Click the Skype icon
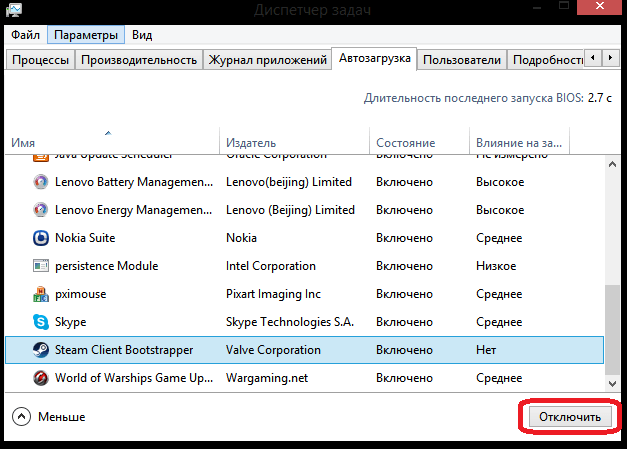 coord(40,322)
